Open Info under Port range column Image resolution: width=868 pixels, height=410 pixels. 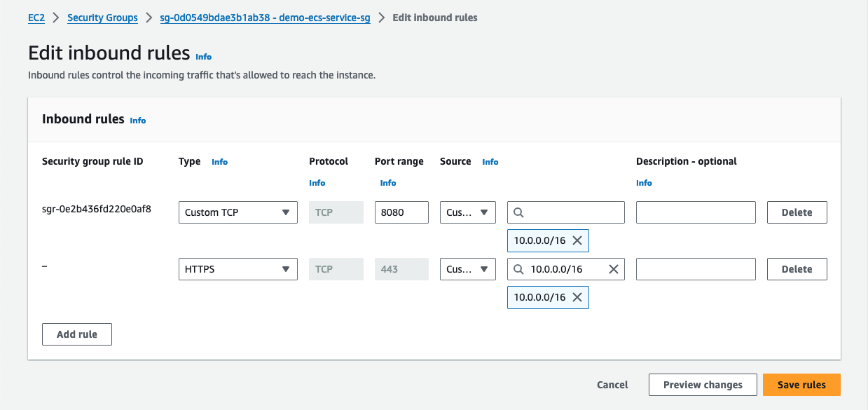click(388, 183)
